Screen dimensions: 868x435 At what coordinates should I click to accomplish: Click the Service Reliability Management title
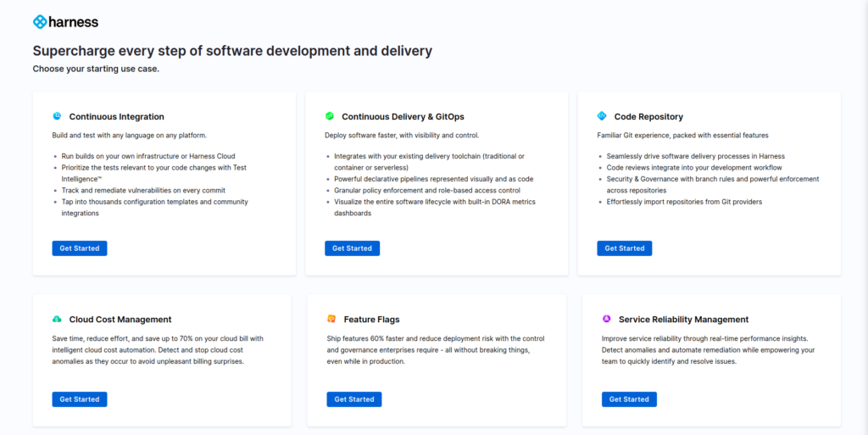tap(683, 320)
